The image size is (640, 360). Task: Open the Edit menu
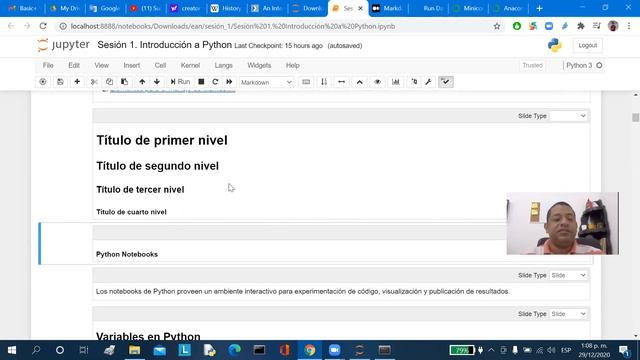pyautogui.click(x=74, y=65)
